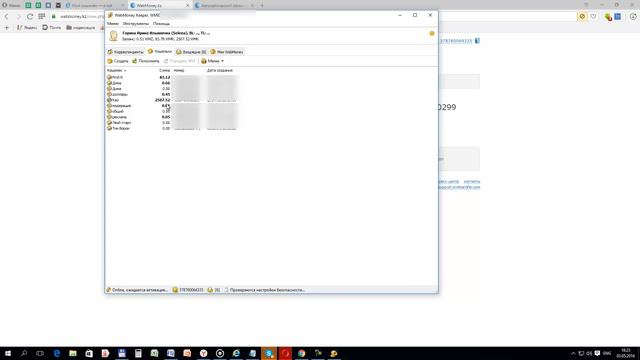Open Windows taskbar search

click(x=24, y=353)
